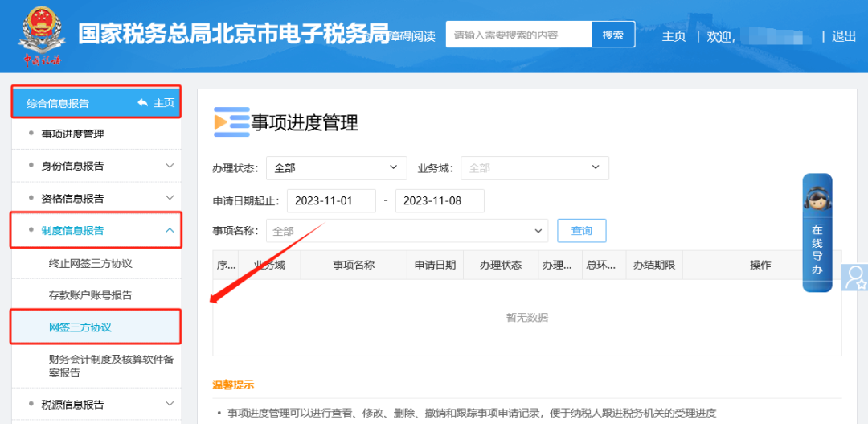The width and height of the screenshot is (868, 424).
Task: Expand the 税源信息报告 menu chevron
Action: [x=170, y=404]
